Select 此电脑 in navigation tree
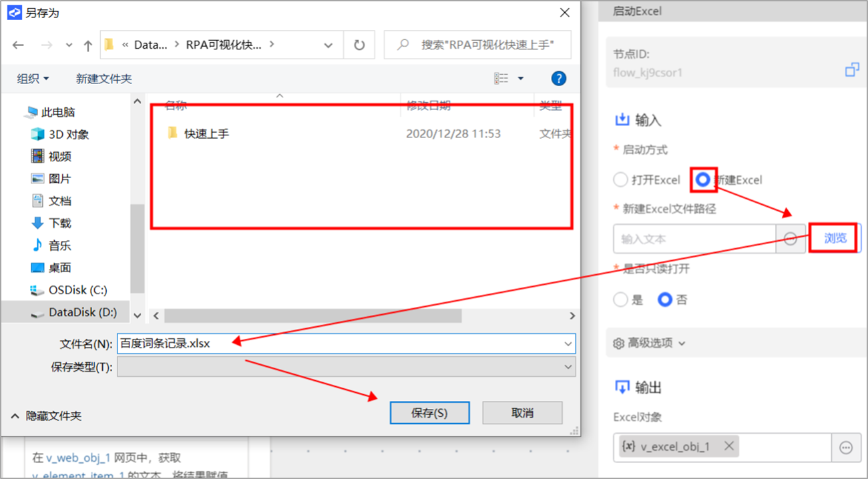 click(51, 112)
